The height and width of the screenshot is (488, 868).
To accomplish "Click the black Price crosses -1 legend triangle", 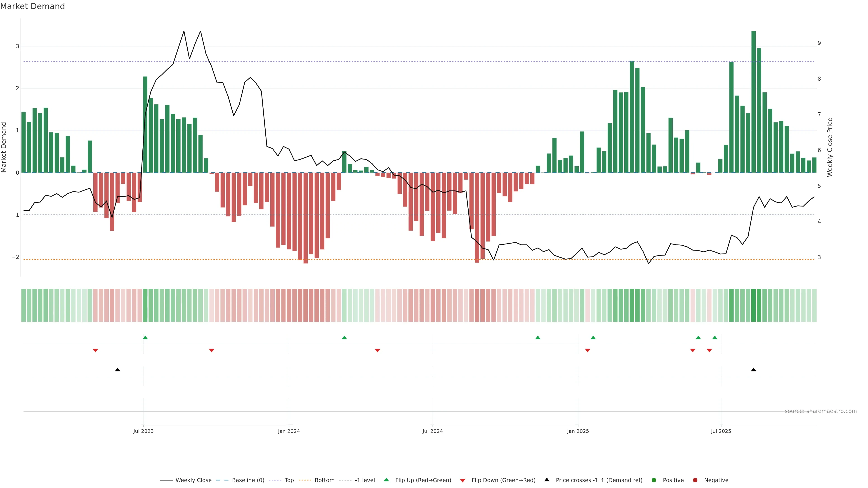I will (547, 480).
